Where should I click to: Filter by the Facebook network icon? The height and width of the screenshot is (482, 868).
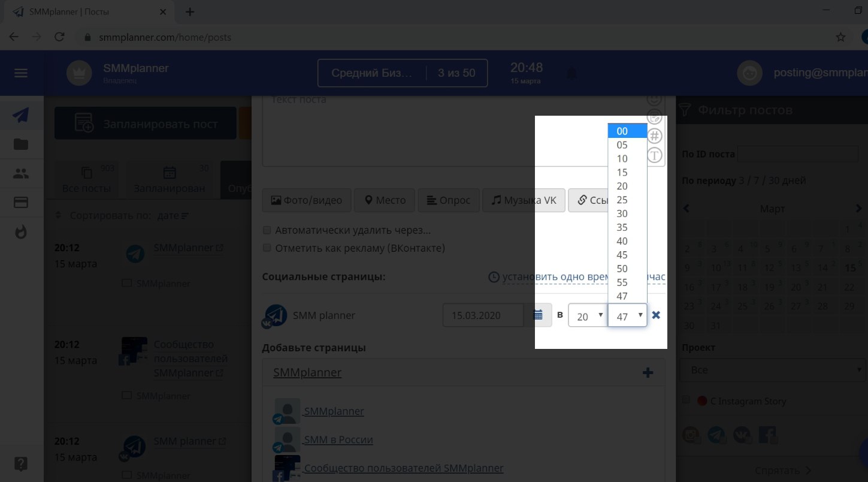pyautogui.click(x=768, y=435)
